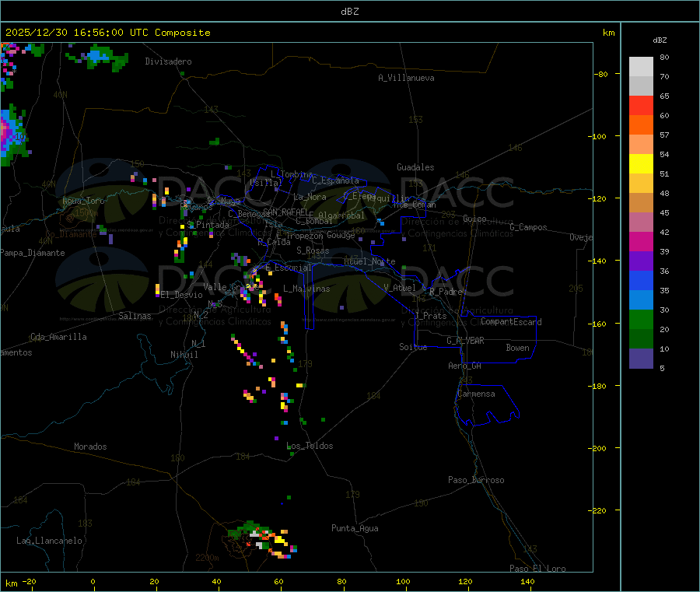Screen dimensions: 700x592
Task: Click the Guadales map label
Action: tap(415, 167)
